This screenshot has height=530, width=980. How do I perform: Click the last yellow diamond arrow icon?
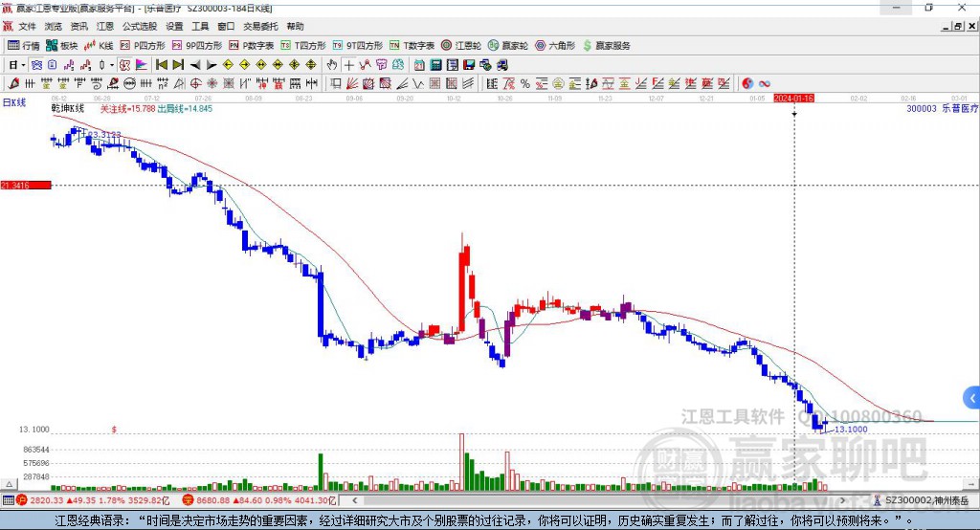pos(311,64)
